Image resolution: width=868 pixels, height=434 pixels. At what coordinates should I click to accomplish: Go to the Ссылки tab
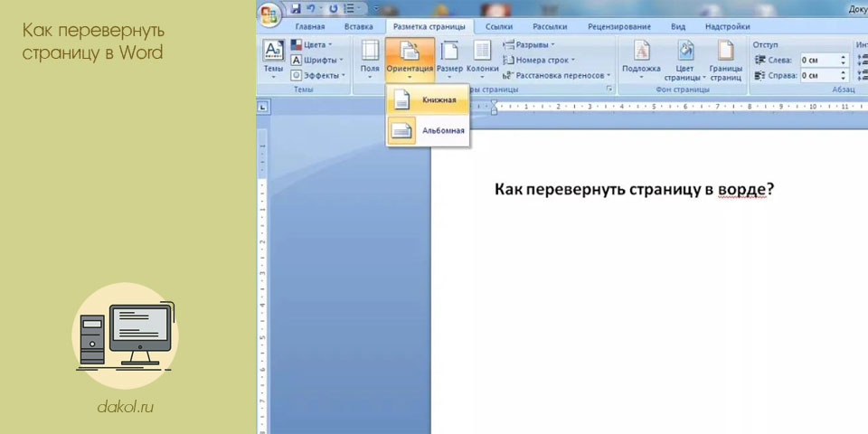[499, 26]
